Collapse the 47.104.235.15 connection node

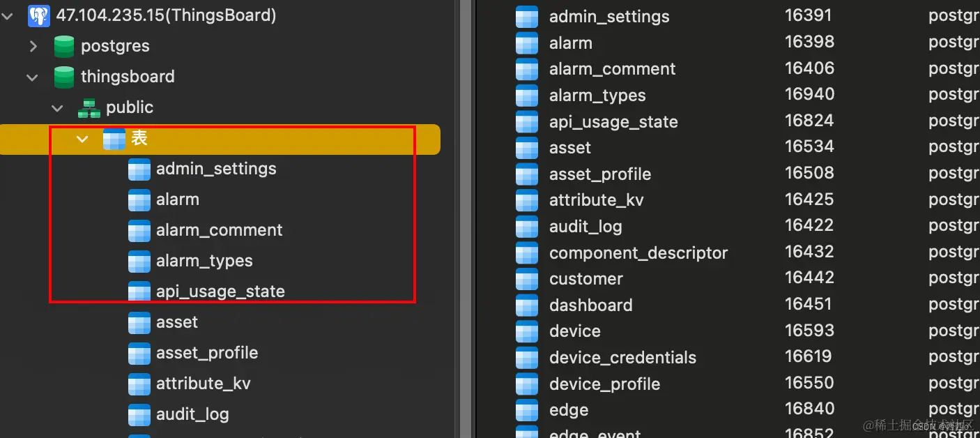tap(7, 15)
